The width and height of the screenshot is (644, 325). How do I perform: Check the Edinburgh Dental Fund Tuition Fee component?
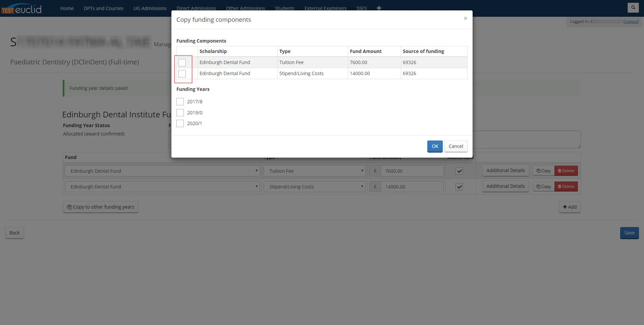(182, 62)
